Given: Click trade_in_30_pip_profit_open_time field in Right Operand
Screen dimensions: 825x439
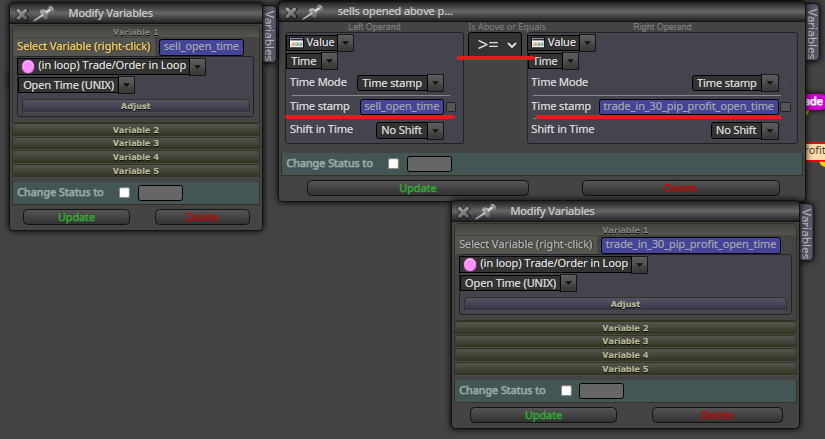Looking at the screenshot, I should 689,107.
